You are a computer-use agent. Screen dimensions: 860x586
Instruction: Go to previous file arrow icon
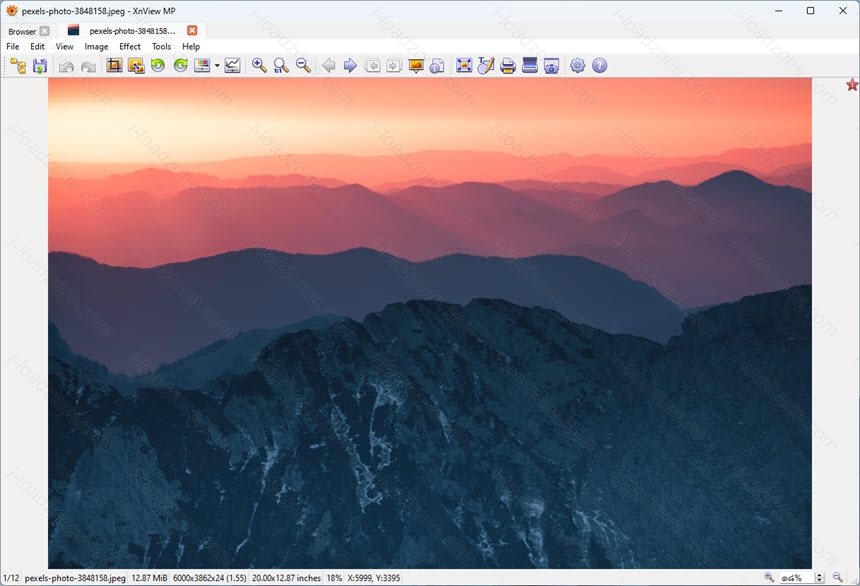(329, 66)
